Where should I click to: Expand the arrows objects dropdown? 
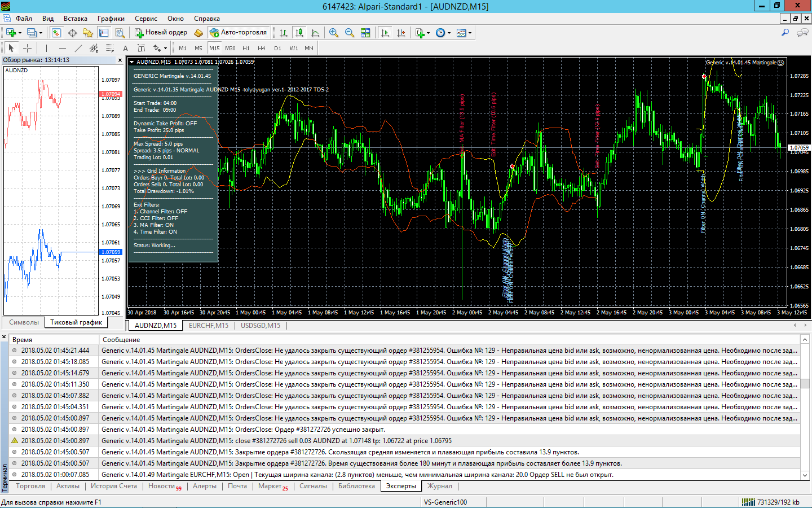165,49
